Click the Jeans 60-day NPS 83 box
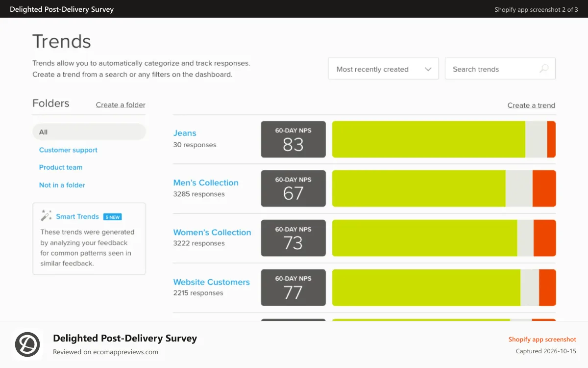This screenshot has width=588, height=368. [x=293, y=139]
